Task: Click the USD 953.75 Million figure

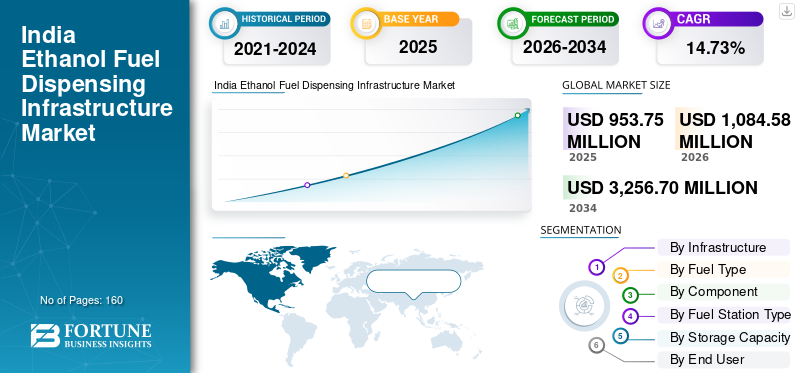Action: (615, 130)
